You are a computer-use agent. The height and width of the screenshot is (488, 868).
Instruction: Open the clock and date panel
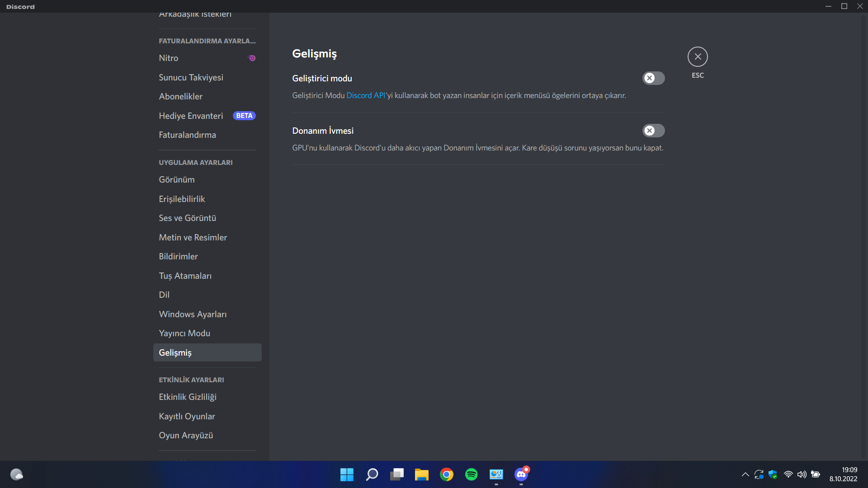843,474
